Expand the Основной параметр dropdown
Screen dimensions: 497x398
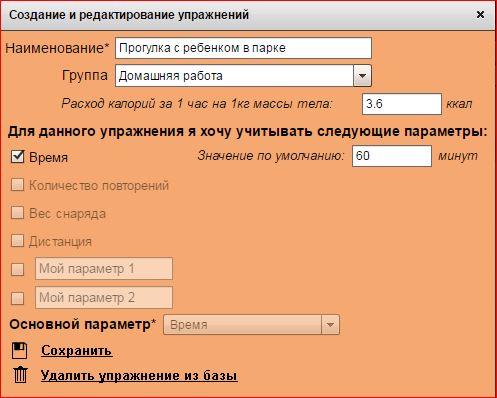[330, 324]
